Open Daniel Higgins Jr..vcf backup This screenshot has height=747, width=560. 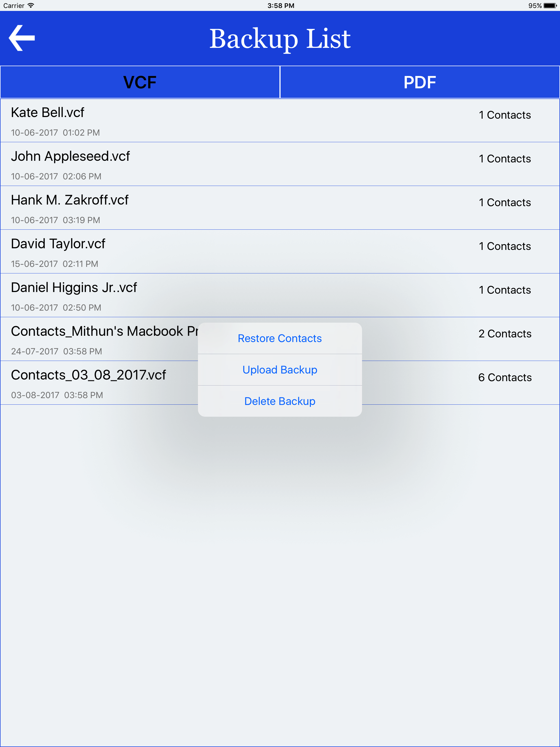coord(280,296)
